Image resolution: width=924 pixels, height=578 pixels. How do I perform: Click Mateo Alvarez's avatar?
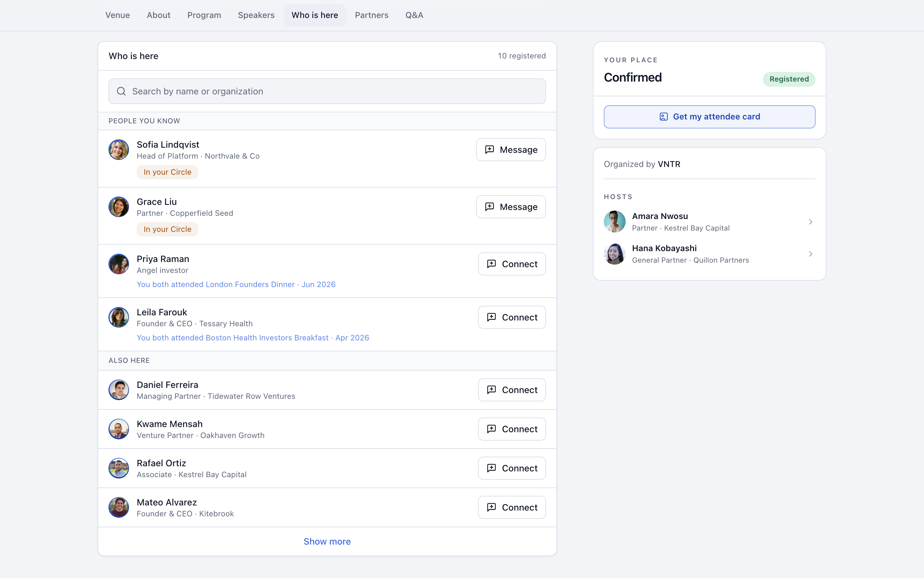[119, 507]
